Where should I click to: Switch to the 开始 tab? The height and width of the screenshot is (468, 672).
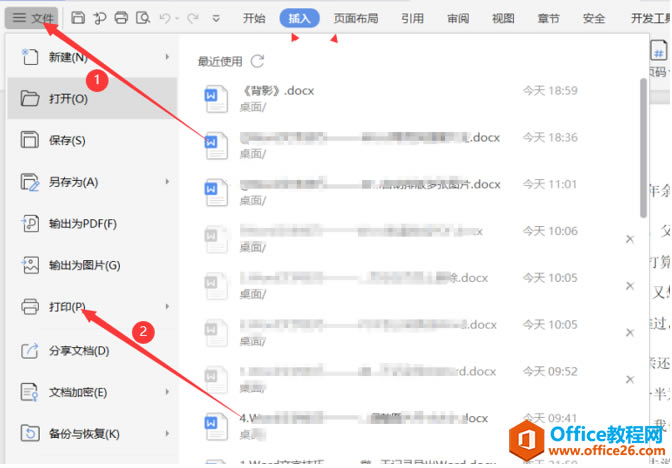pos(254,18)
